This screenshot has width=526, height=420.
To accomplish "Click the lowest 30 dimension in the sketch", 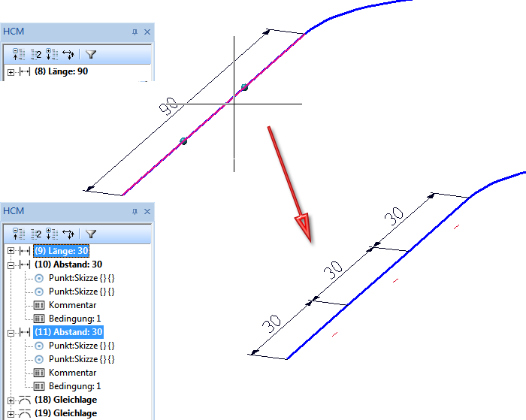I will 271,323.
